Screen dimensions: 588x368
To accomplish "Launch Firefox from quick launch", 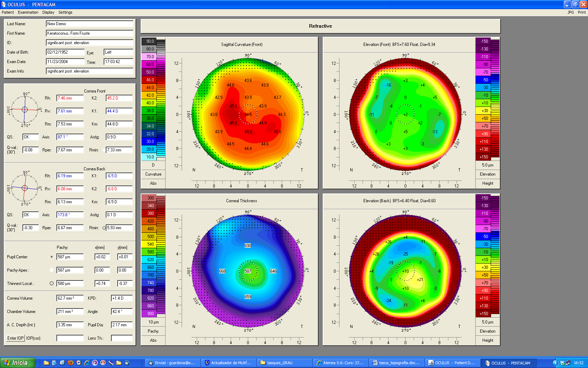I will point(70,363).
